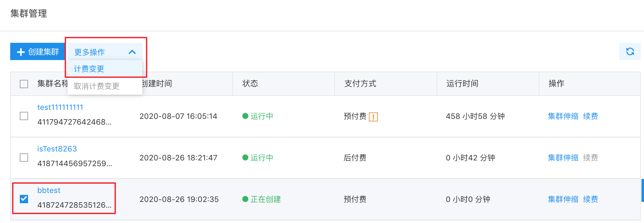This screenshot has height=223, width=644.
Task: Check the test111111111 row checkbox
Action: tap(24, 116)
